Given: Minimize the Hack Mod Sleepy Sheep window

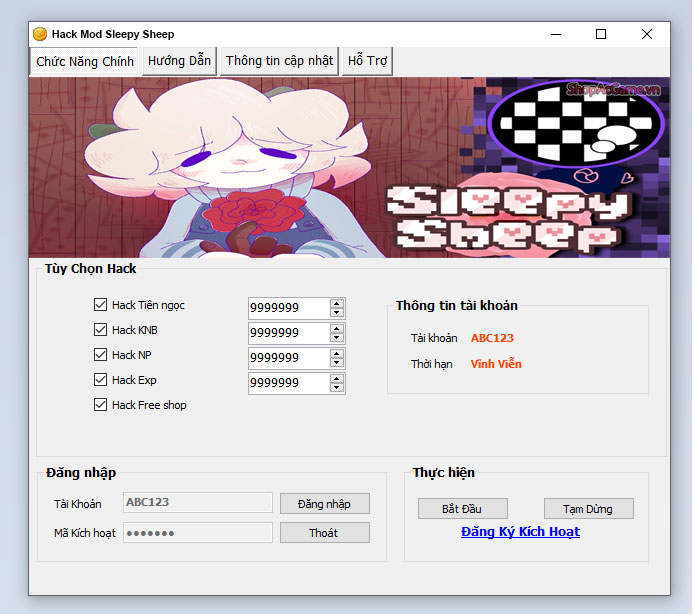Looking at the screenshot, I should 556,34.
